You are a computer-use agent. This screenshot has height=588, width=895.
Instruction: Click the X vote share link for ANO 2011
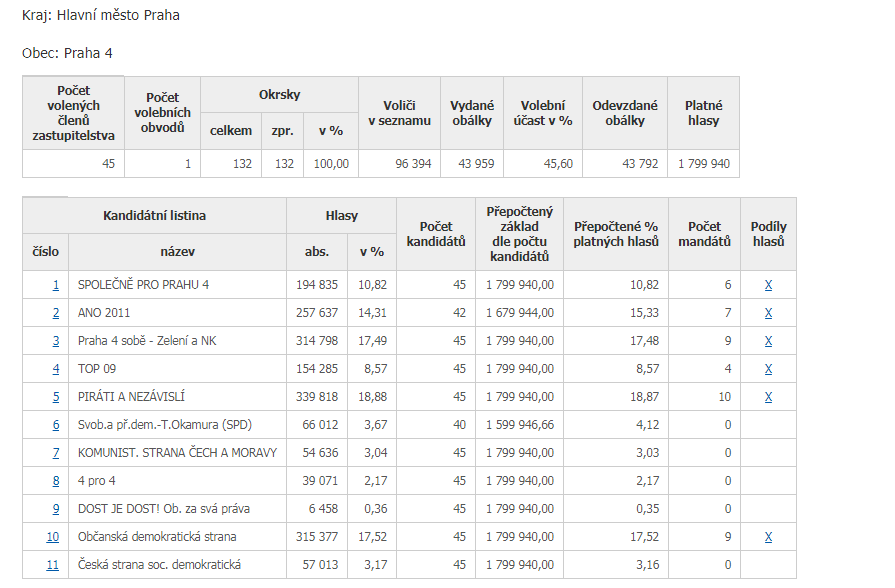click(768, 313)
